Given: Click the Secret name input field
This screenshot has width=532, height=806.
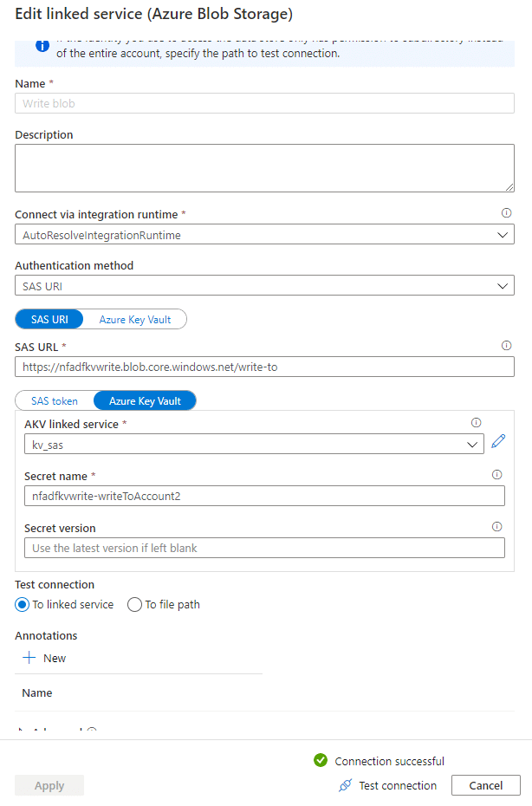Looking at the screenshot, I should [x=264, y=496].
